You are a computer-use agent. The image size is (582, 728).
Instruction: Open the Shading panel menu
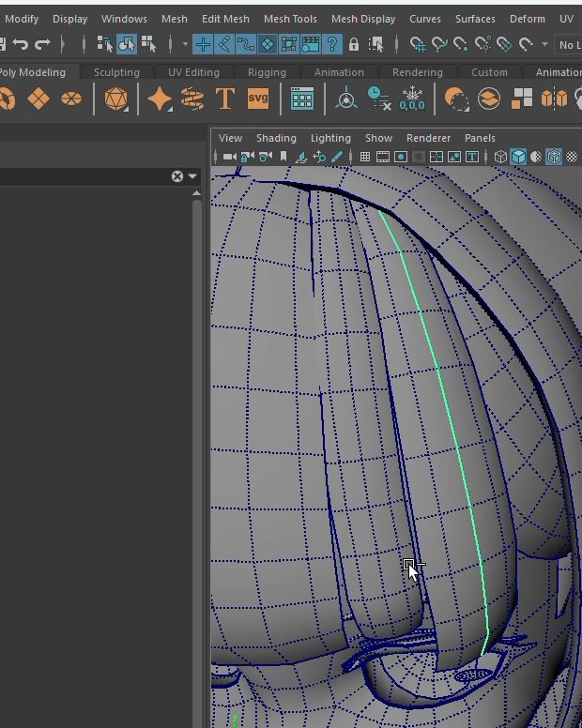click(x=276, y=138)
